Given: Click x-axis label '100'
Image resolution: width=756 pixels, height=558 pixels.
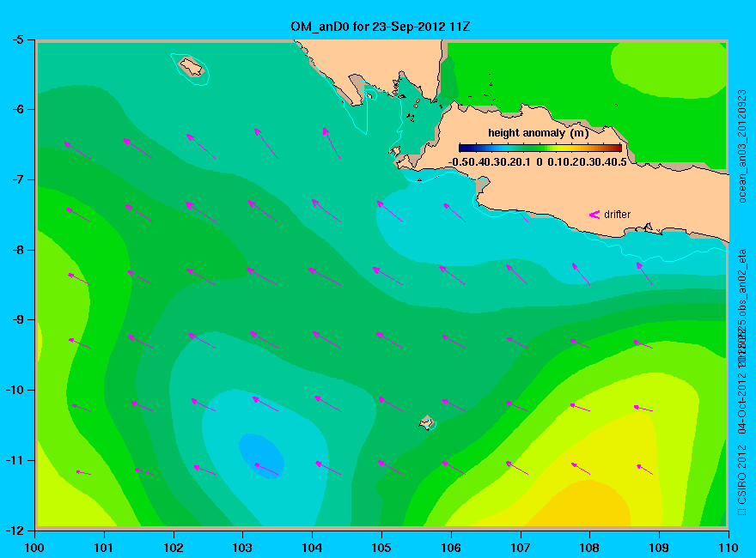Looking at the screenshot, I should 34,548.
